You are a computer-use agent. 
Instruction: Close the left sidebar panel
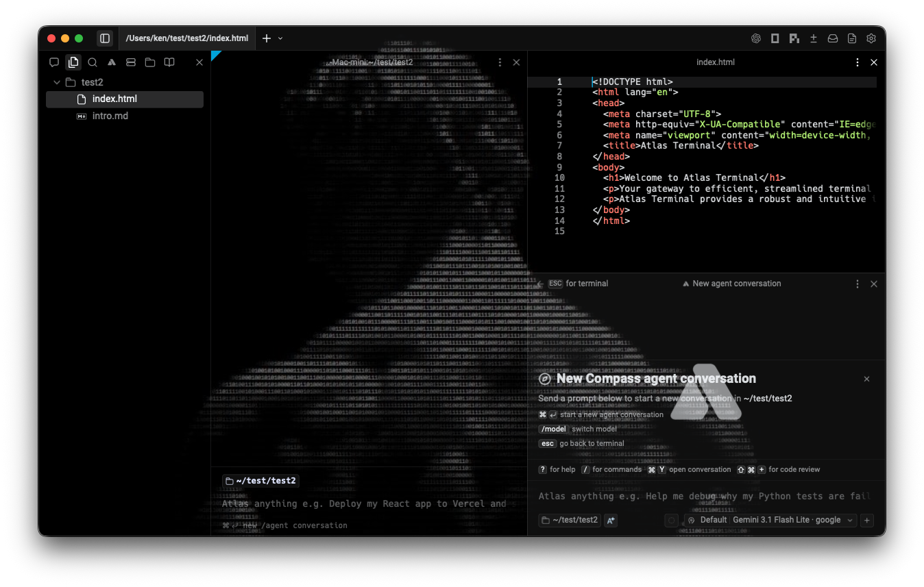[199, 62]
